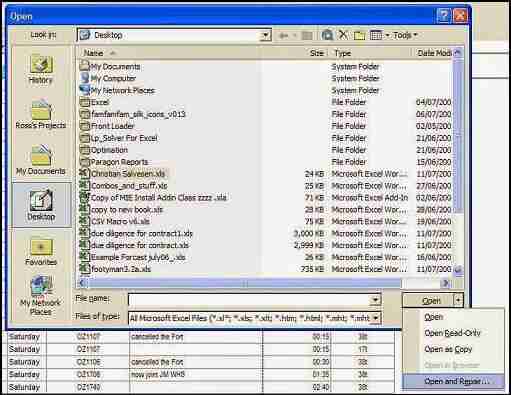511x395 pixels.
Task: Click the horizontal scrollbar in file list
Action: (x=245, y=284)
